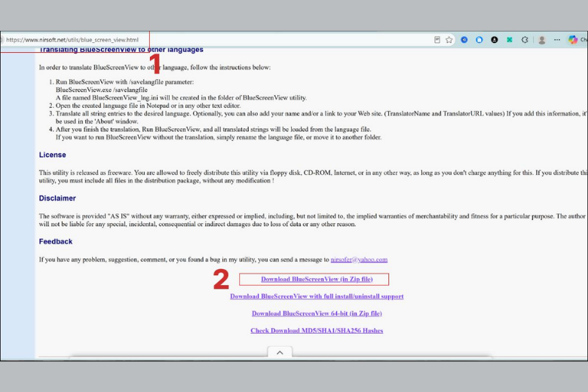Screen dimensions: 588x392
Task: Open the black circular extension icon
Action: (x=495, y=40)
